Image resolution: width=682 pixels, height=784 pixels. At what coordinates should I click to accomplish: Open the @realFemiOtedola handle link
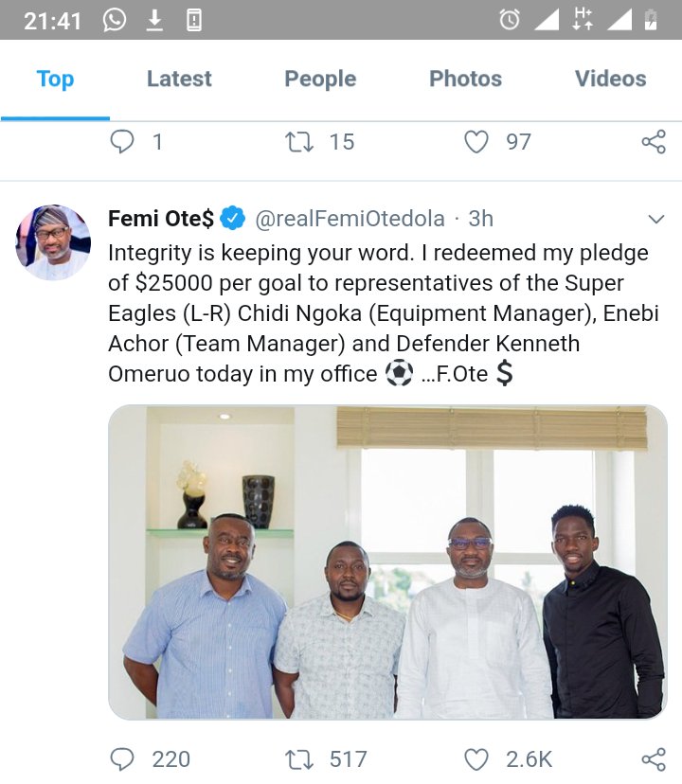[350, 219]
